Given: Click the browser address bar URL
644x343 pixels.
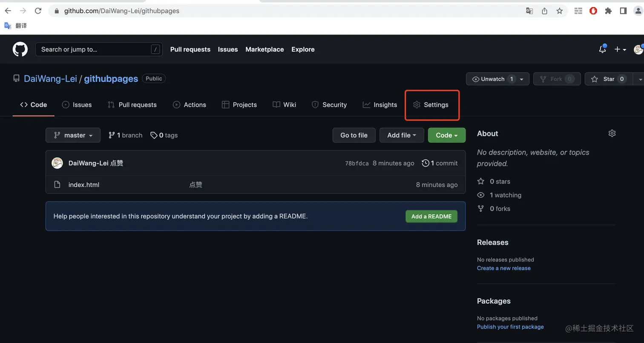Looking at the screenshot, I should [x=122, y=11].
